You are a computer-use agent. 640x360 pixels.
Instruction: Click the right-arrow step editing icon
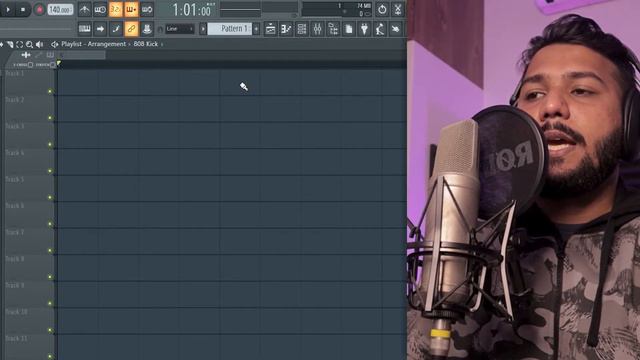[100, 29]
